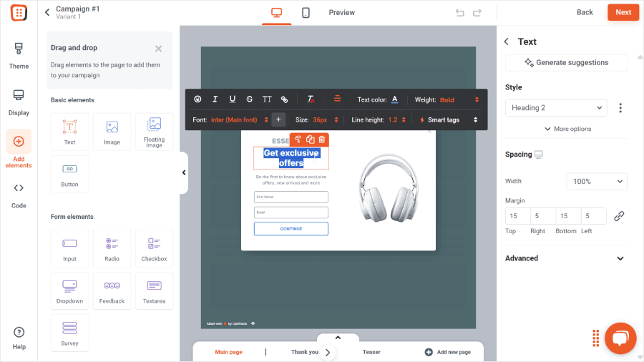Click Add new page
The height and width of the screenshot is (362, 644).
(448, 352)
